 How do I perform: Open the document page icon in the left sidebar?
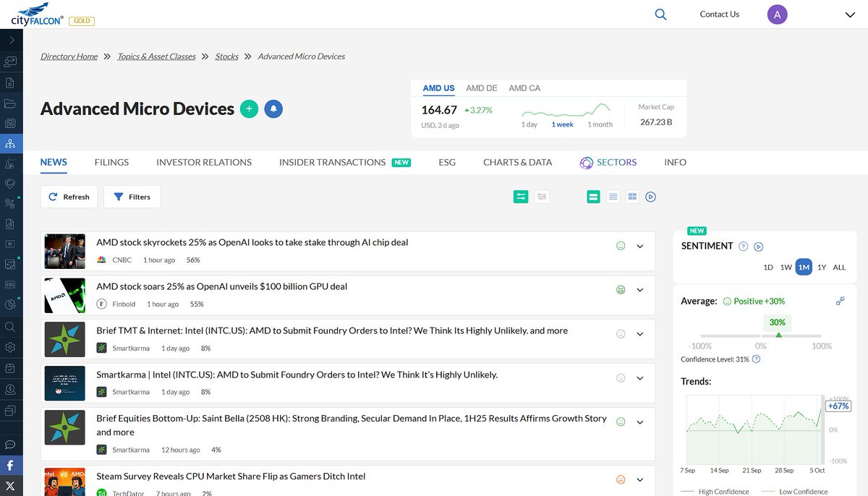point(10,82)
